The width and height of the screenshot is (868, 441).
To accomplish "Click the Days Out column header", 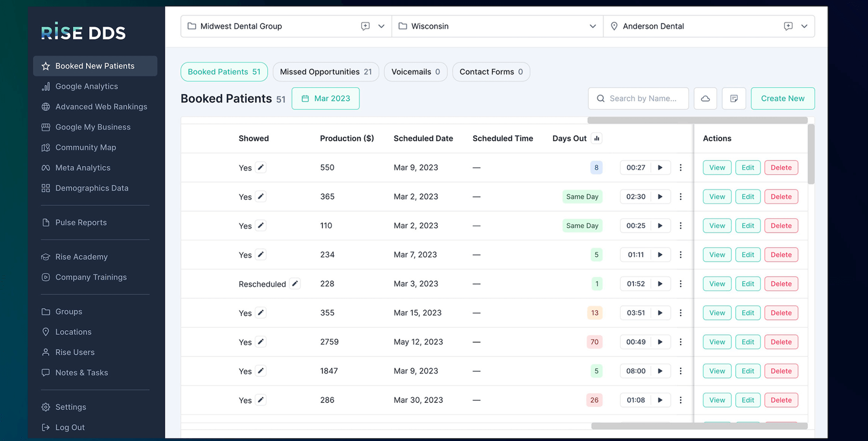I will click(569, 138).
